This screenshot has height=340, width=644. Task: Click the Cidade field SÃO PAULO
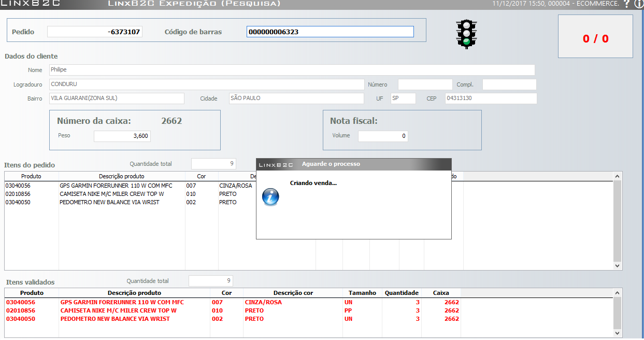(x=296, y=98)
